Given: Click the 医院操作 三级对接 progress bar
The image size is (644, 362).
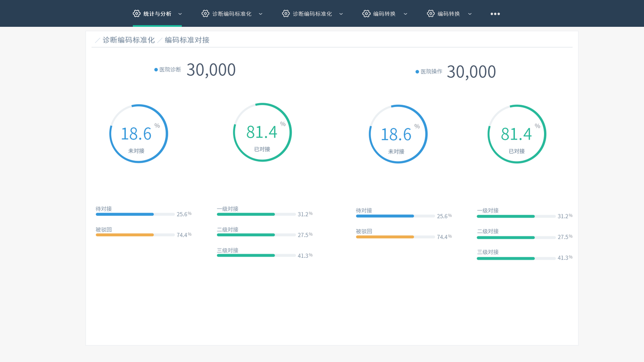Looking at the screenshot, I should [516, 258].
